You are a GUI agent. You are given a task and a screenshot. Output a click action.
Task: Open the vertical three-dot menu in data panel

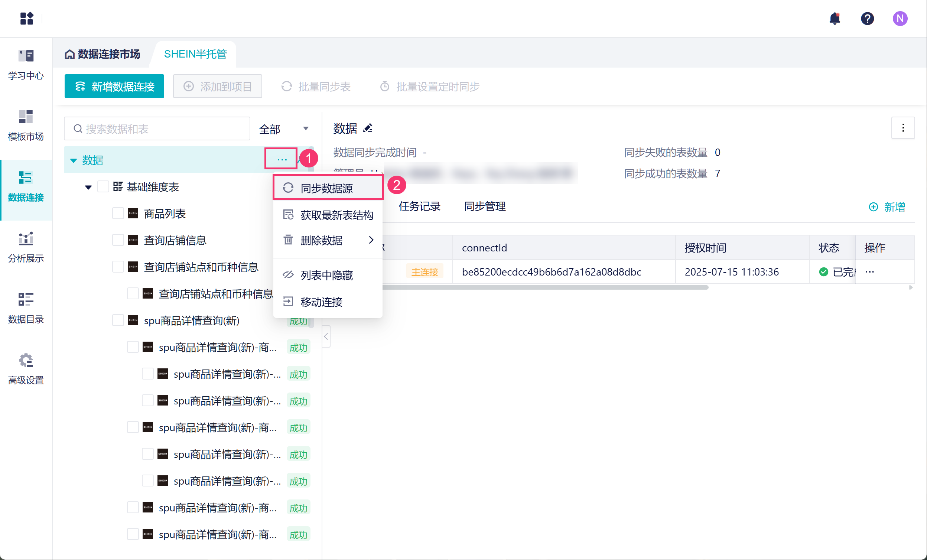click(902, 128)
